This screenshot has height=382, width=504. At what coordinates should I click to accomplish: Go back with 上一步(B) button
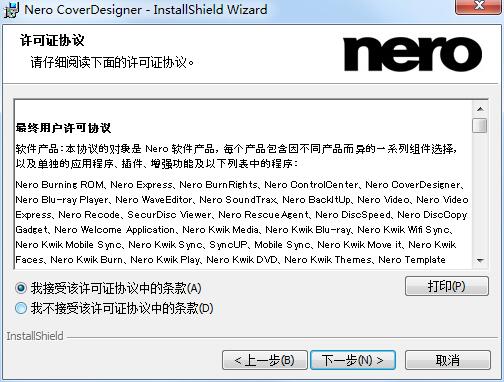(x=264, y=360)
